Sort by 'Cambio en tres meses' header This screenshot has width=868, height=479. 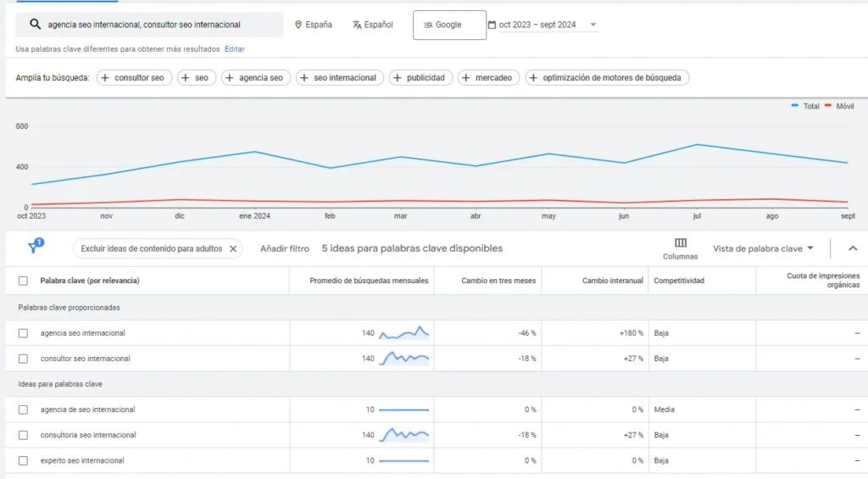coord(498,281)
